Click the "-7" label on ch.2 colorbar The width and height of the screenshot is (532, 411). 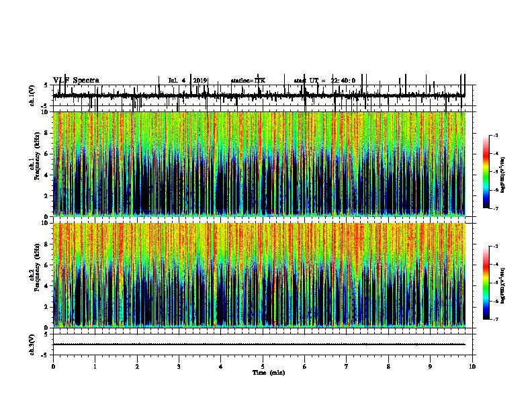(495, 320)
